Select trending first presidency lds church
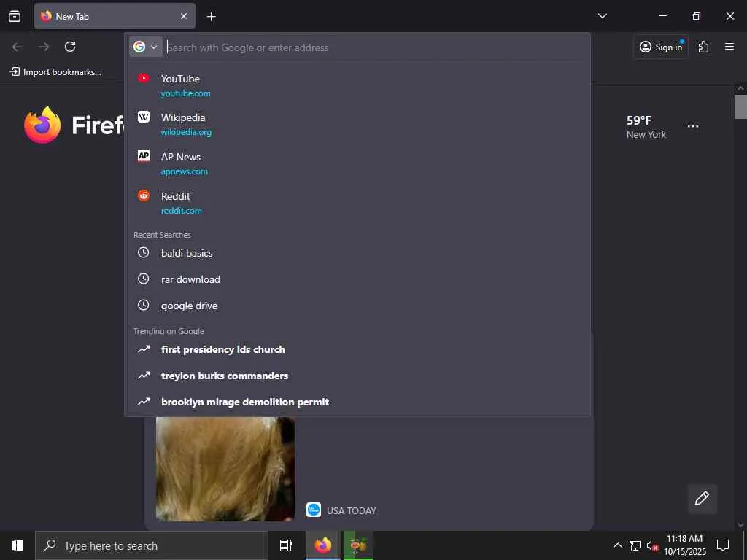 [357, 349]
